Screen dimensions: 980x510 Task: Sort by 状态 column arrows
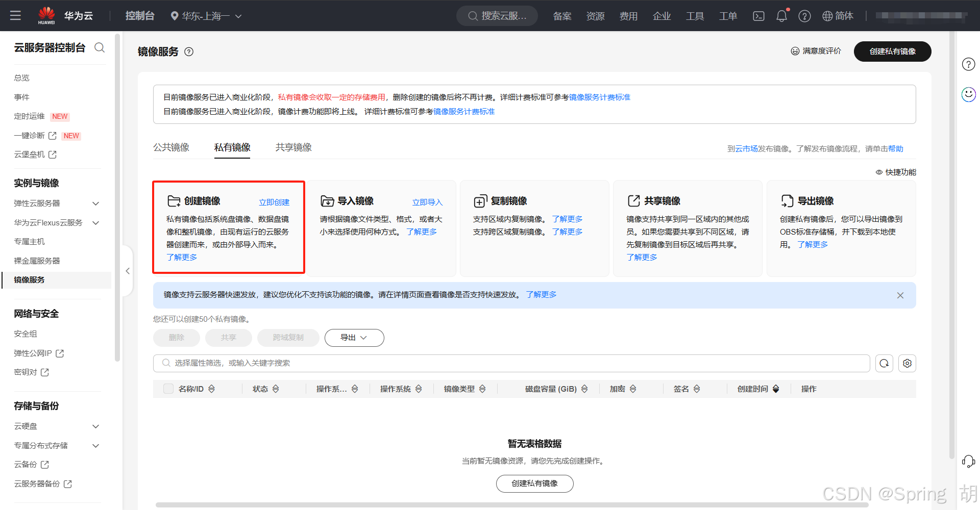(x=276, y=389)
